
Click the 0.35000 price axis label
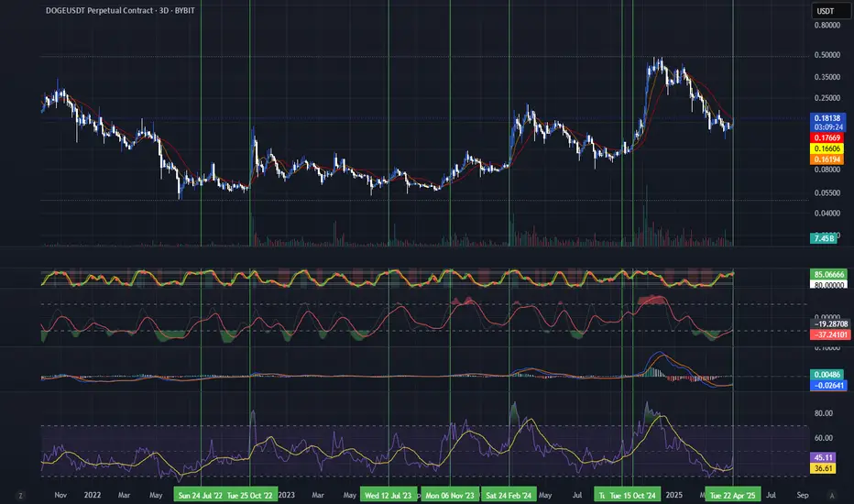pyautogui.click(x=827, y=77)
